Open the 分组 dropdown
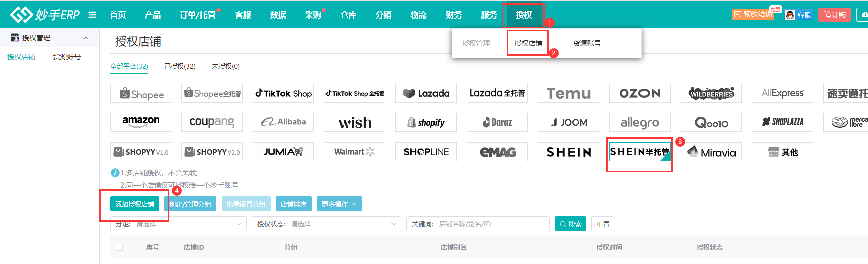Image resolution: width=868 pixels, height=264 pixels. (x=178, y=224)
